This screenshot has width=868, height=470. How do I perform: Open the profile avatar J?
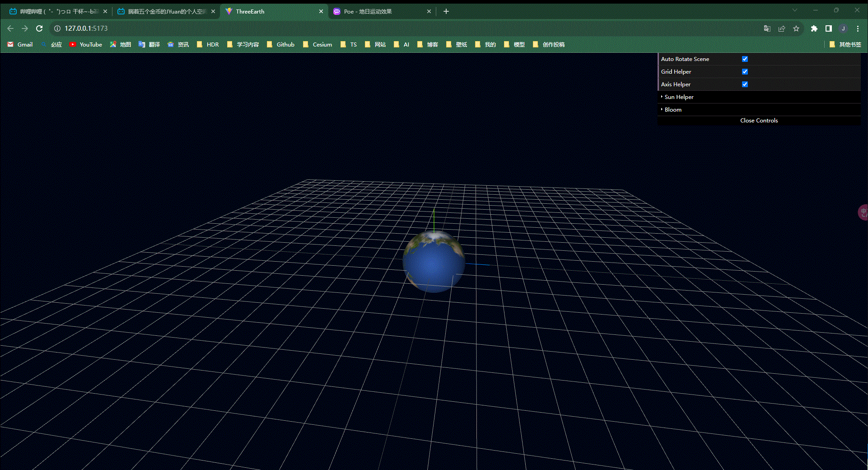pos(843,28)
